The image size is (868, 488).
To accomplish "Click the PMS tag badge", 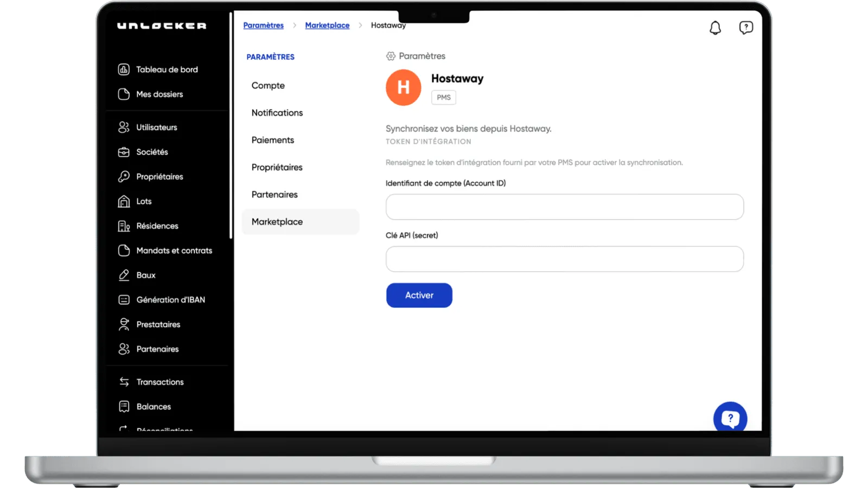I will [x=444, y=97].
